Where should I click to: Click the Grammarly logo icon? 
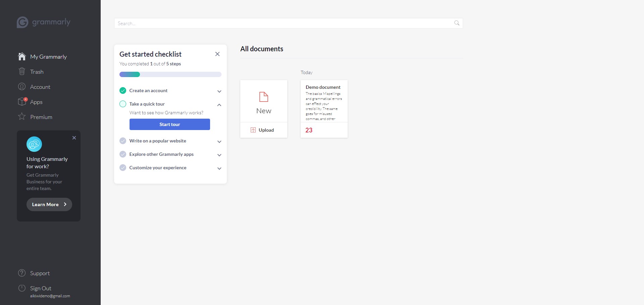(x=22, y=22)
